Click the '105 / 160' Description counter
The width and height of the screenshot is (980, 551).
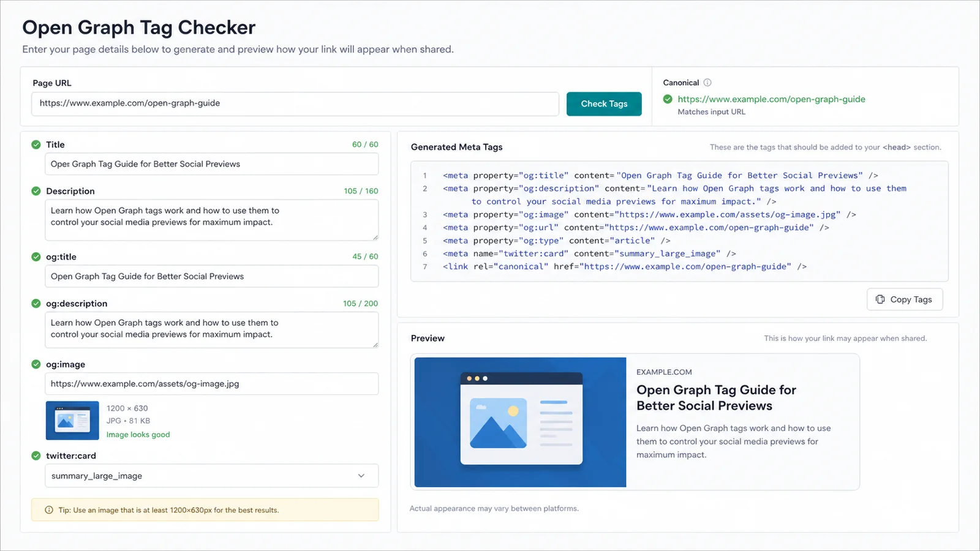click(x=361, y=191)
